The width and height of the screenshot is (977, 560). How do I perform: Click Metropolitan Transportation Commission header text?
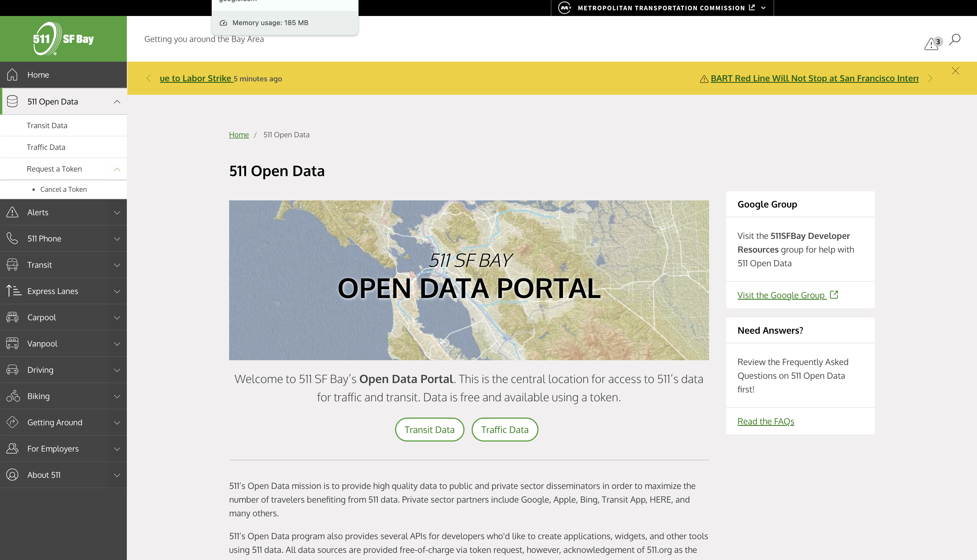[661, 8]
